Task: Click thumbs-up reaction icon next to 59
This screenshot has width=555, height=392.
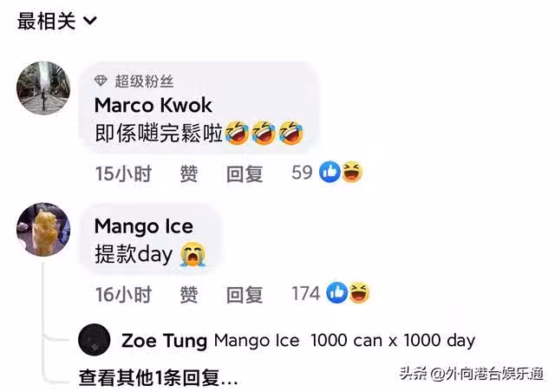Action: coord(330,172)
